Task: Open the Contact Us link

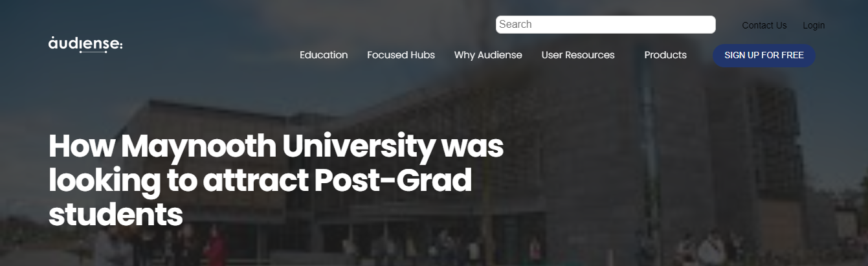Action: (x=764, y=25)
